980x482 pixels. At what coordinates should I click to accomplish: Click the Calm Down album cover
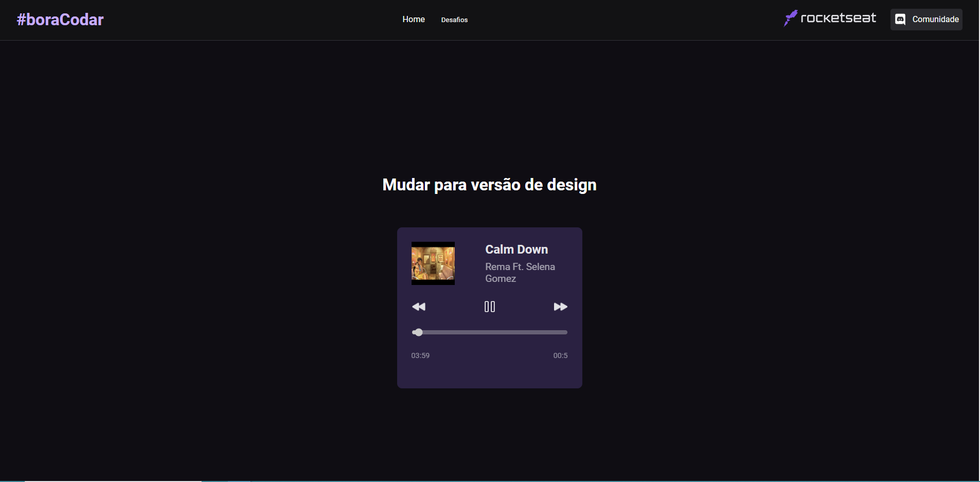tap(433, 263)
